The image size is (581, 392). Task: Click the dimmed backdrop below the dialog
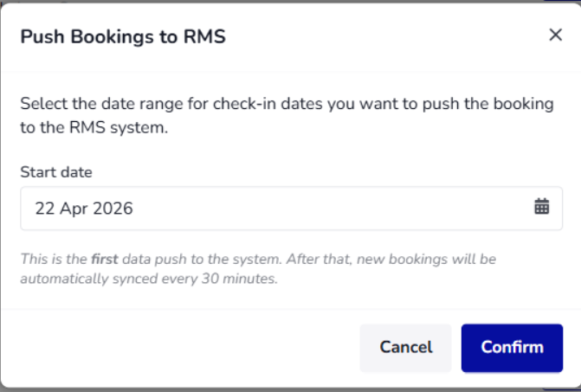pos(291,390)
